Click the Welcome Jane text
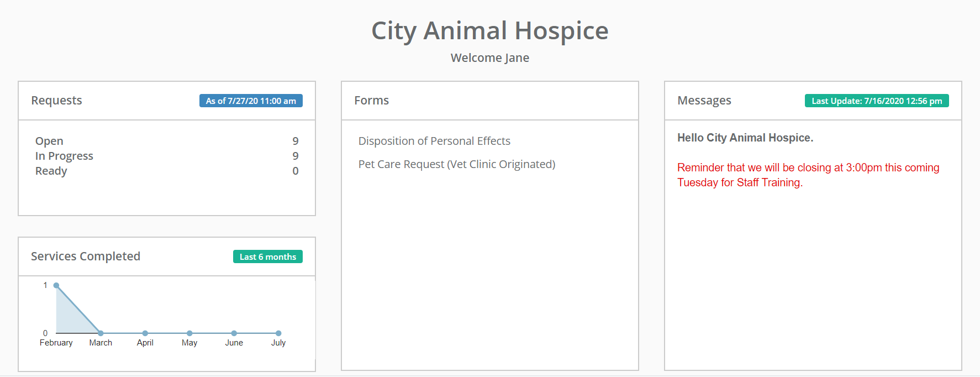The width and height of the screenshot is (980, 377). click(489, 57)
